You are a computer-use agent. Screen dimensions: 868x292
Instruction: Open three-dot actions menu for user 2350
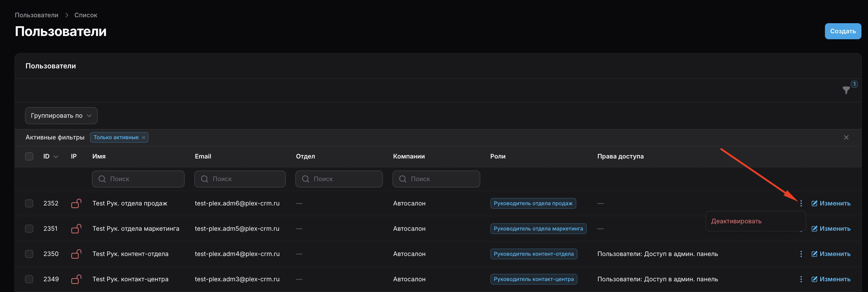[801, 254]
